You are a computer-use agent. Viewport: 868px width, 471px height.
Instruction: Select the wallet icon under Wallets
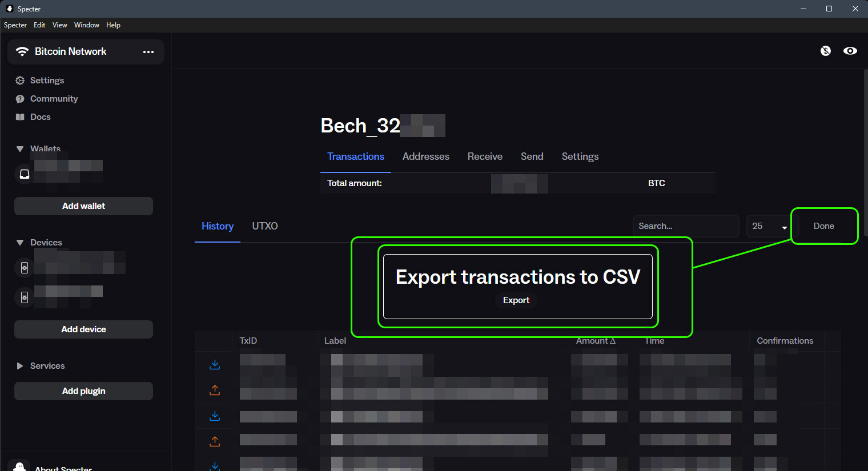pyautogui.click(x=25, y=174)
